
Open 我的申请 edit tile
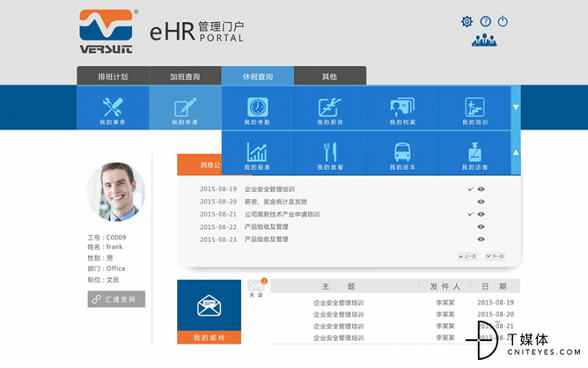tap(185, 108)
